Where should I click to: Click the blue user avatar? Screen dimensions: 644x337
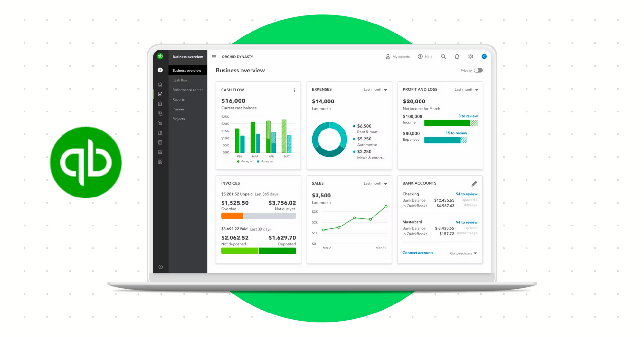click(x=484, y=56)
